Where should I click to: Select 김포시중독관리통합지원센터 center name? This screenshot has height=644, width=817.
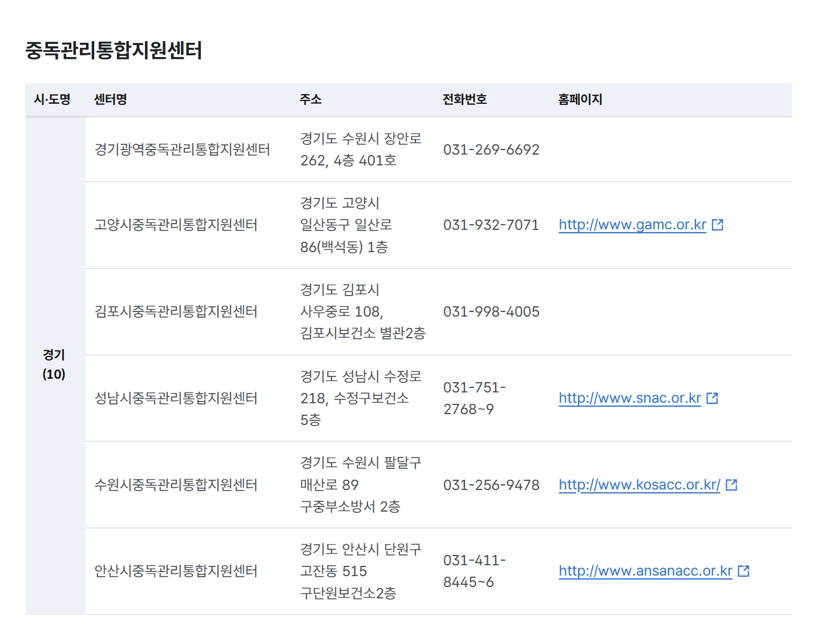[x=177, y=311]
